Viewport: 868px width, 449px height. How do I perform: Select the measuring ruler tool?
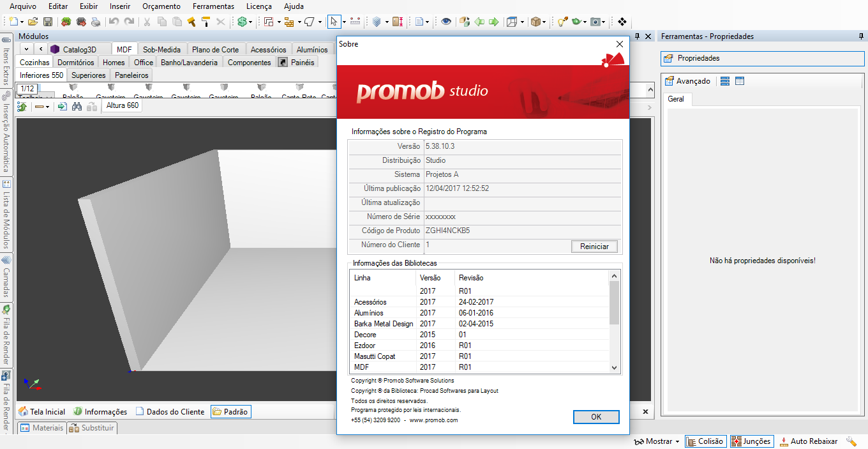click(355, 22)
